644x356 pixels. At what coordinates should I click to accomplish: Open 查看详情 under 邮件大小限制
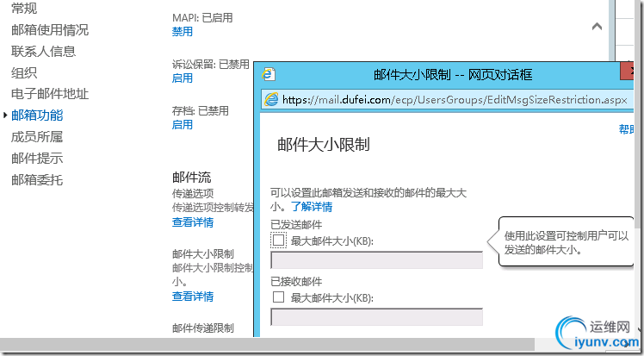(193, 297)
